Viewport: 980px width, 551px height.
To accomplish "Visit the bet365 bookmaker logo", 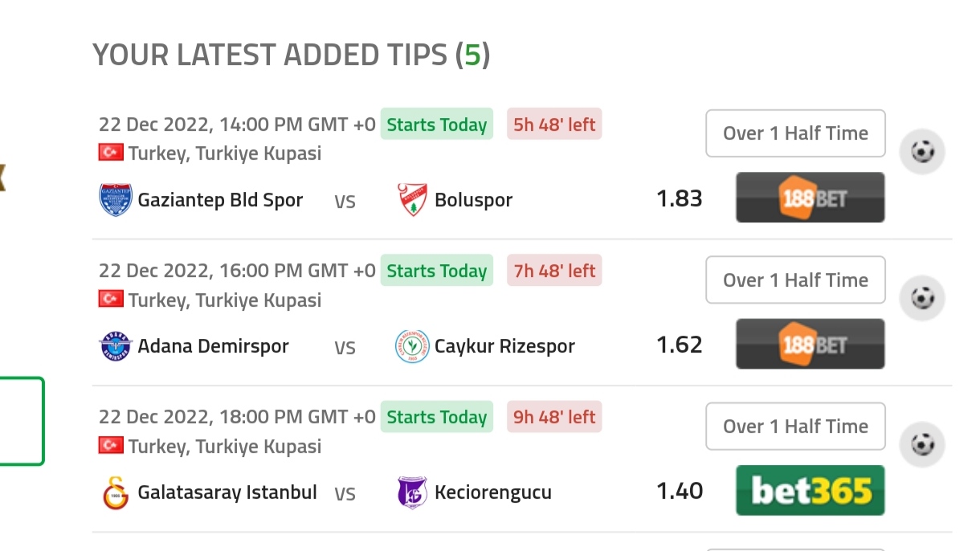I will [x=811, y=490].
